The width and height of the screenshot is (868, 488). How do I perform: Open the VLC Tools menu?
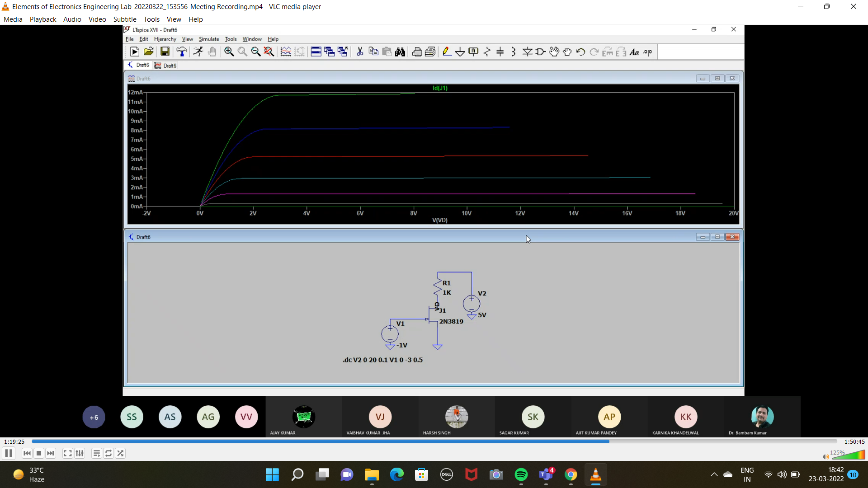tap(152, 19)
